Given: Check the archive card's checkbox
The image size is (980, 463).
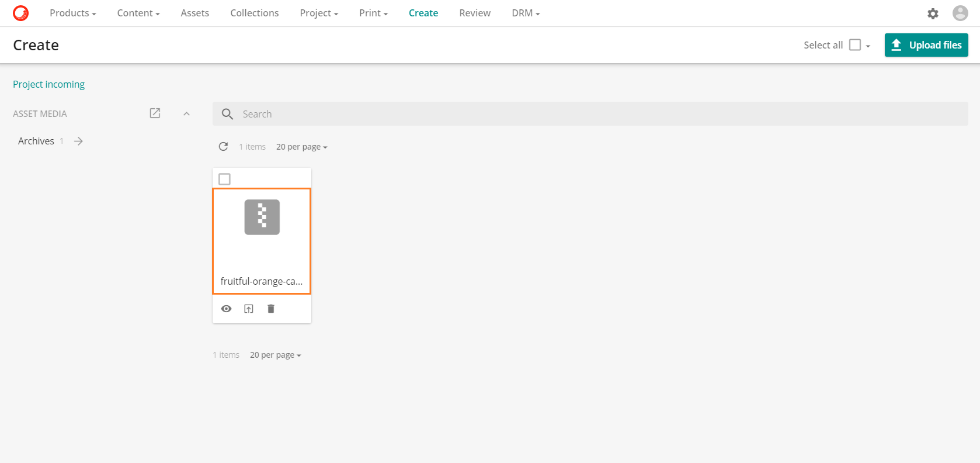Looking at the screenshot, I should coord(224,179).
